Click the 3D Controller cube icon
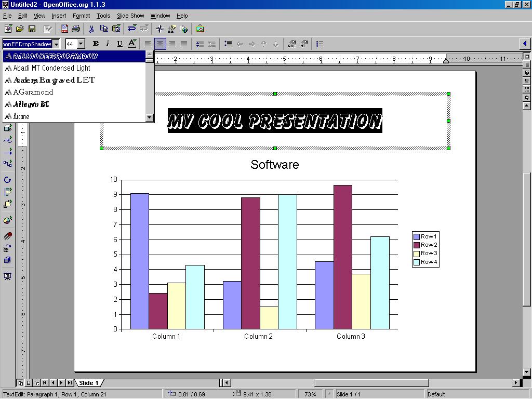This screenshot has width=532, height=399. point(8,260)
